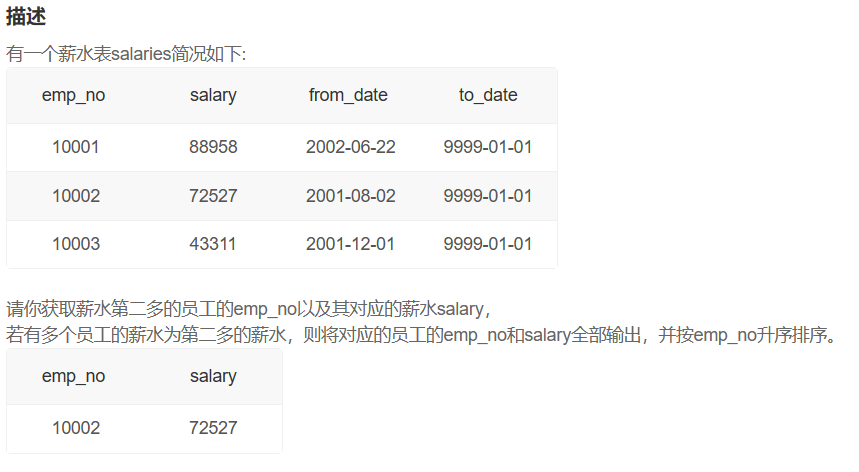Click the salaries table intro sentence

tap(126, 54)
